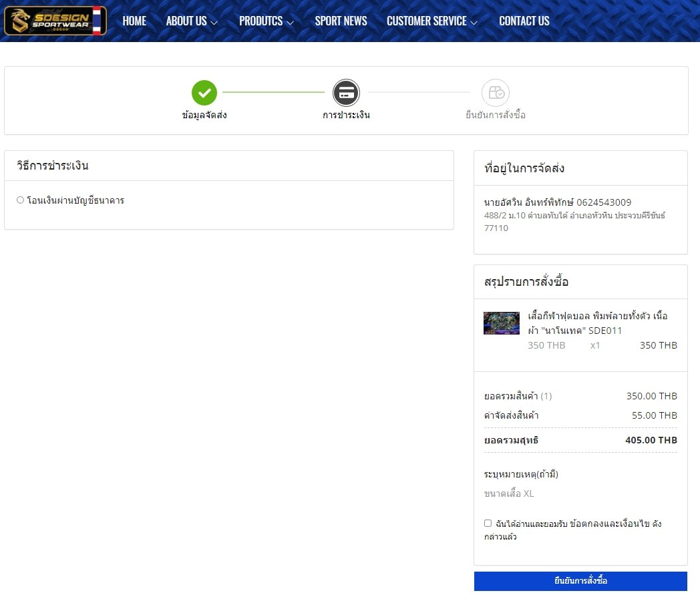Expand the ABOUT US dropdown menu
Viewport: 700px width, 595px height.
[192, 21]
